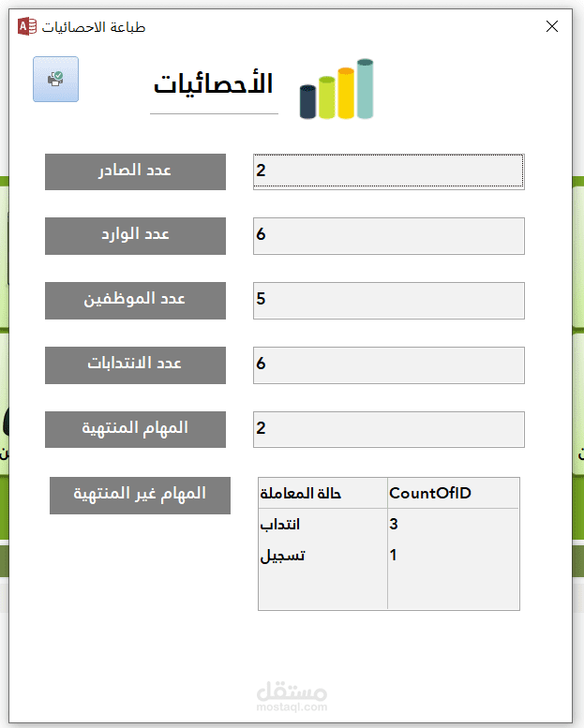Click the الأحصائيات heading title
Image resolution: width=584 pixels, height=728 pixels.
tap(214, 84)
